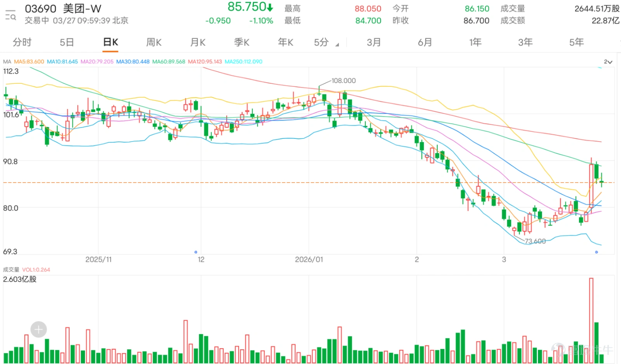Image resolution: width=621 pixels, height=364 pixels.
Task: Click the MA10:81.645 indicator label
Action: point(62,62)
